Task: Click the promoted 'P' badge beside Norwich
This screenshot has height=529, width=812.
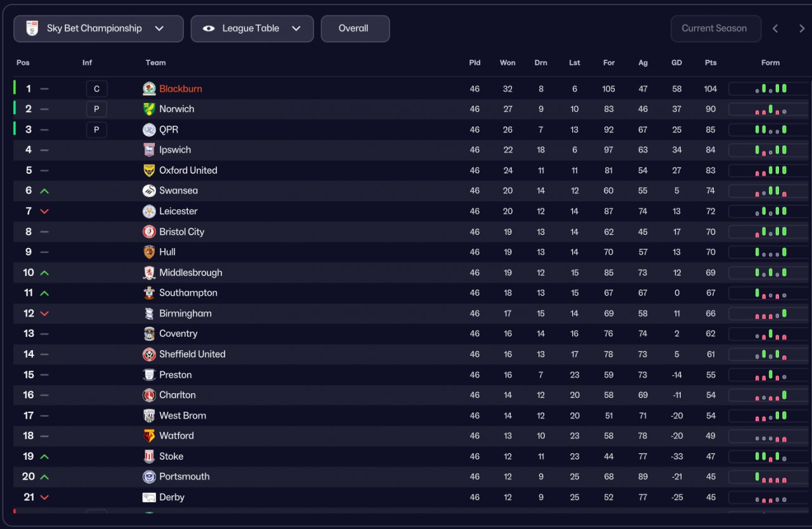Action: (96, 109)
